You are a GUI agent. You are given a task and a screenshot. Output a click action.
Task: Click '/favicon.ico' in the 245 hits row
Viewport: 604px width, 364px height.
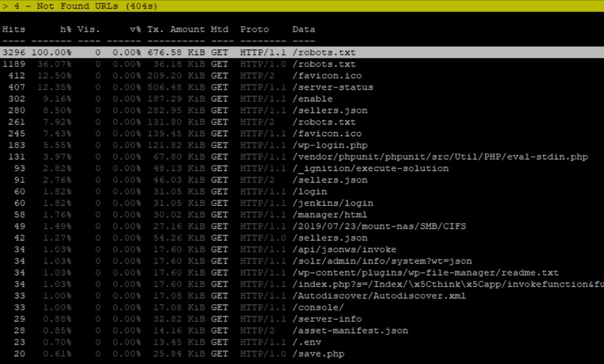327,133
